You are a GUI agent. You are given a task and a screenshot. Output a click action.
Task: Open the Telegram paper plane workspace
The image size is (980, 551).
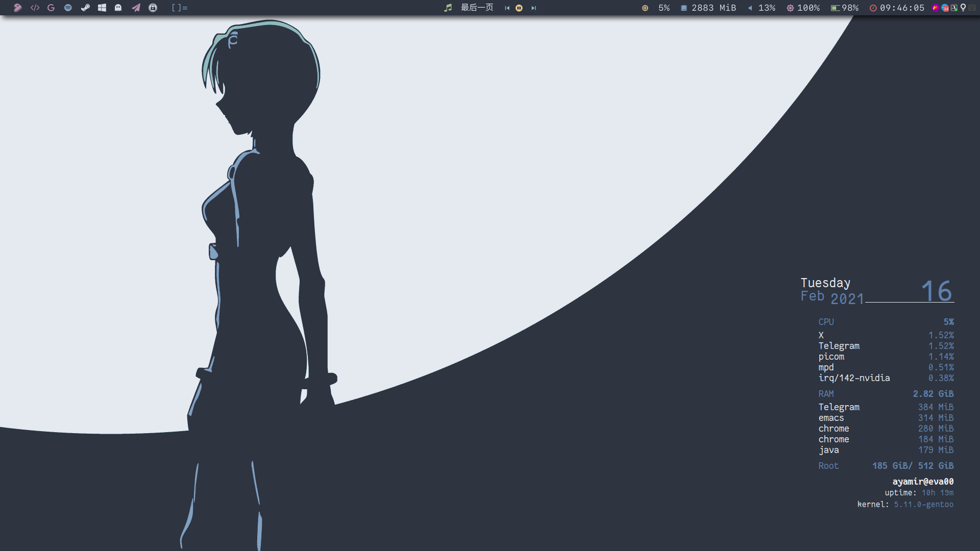coord(136,8)
